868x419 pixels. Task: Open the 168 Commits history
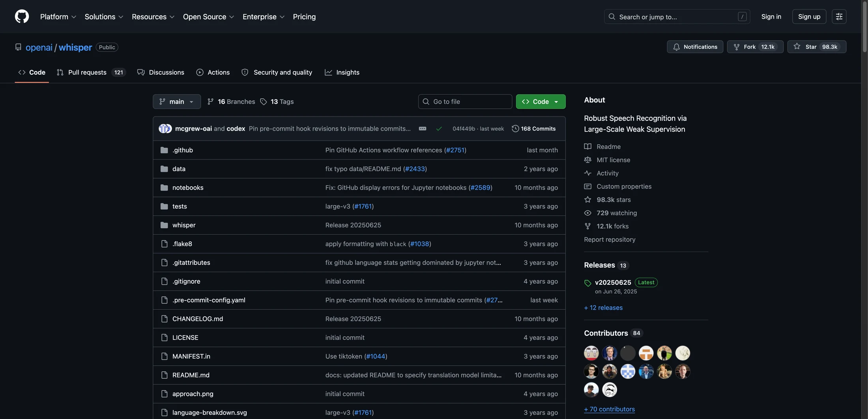[x=534, y=129]
